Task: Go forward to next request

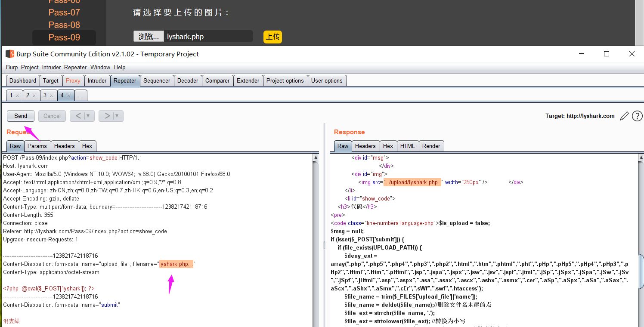Action: coord(107,116)
